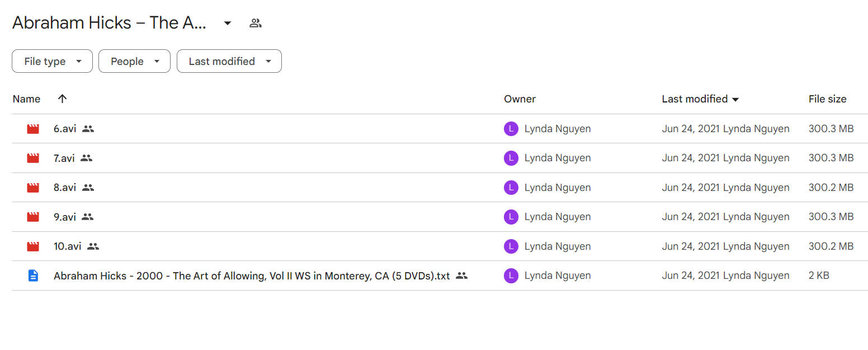
Task: Click the red video icon for 6.avi
Action: pyautogui.click(x=33, y=129)
